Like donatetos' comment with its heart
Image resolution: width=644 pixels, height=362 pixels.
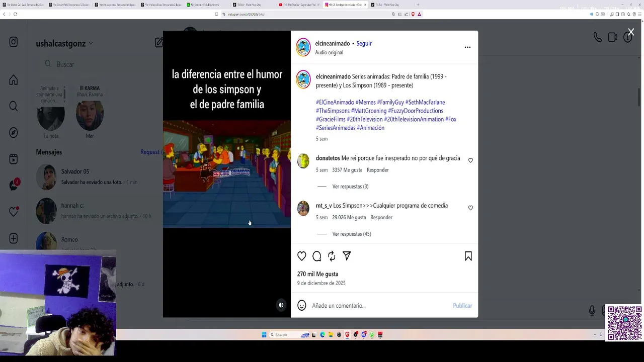tap(470, 160)
